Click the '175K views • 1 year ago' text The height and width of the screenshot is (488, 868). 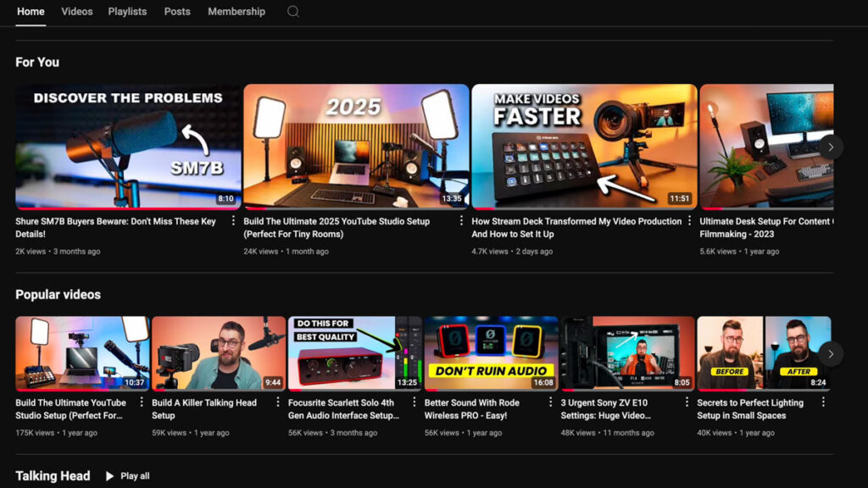[57, 433]
